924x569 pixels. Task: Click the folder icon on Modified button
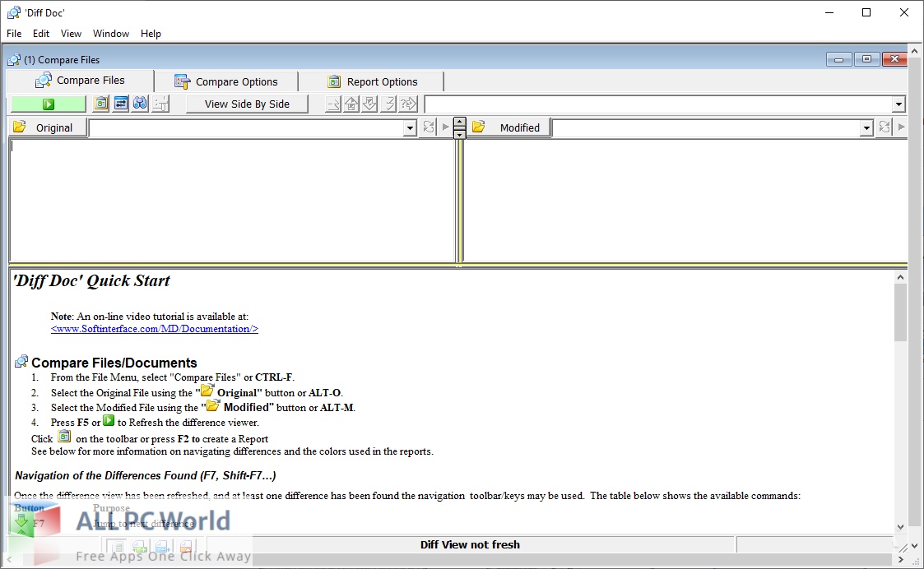coord(478,127)
